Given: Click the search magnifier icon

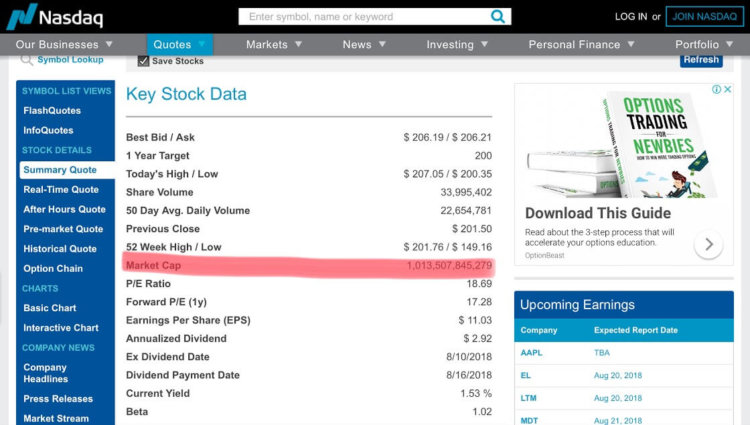Looking at the screenshot, I should pyautogui.click(x=498, y=17).
